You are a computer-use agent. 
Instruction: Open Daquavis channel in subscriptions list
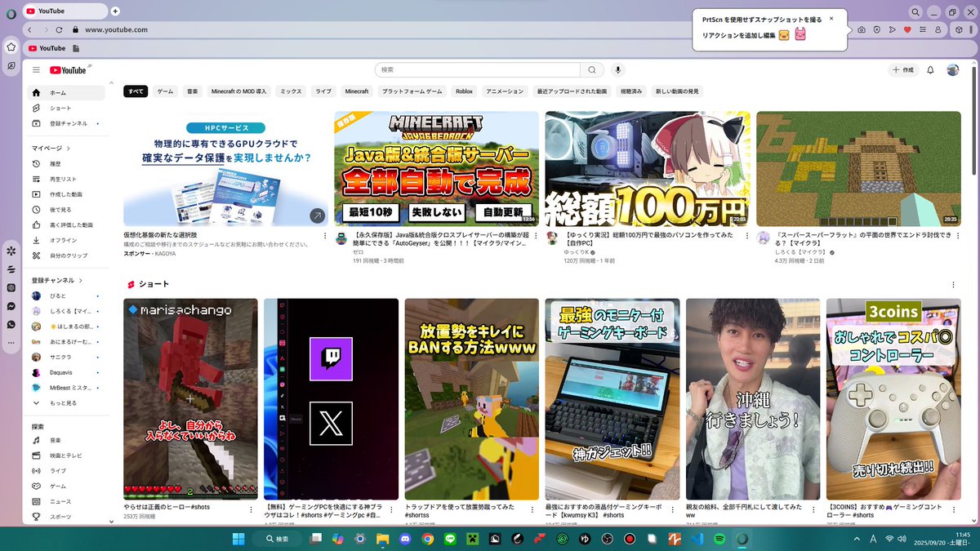[x=65, y=372]
